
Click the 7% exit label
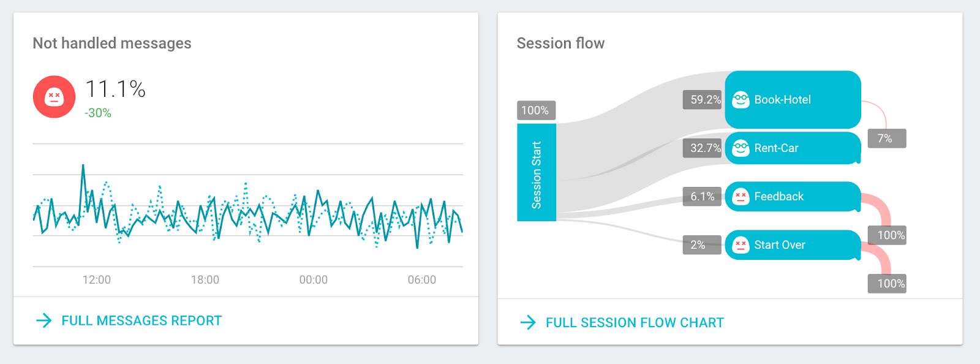tap(886, 138)
